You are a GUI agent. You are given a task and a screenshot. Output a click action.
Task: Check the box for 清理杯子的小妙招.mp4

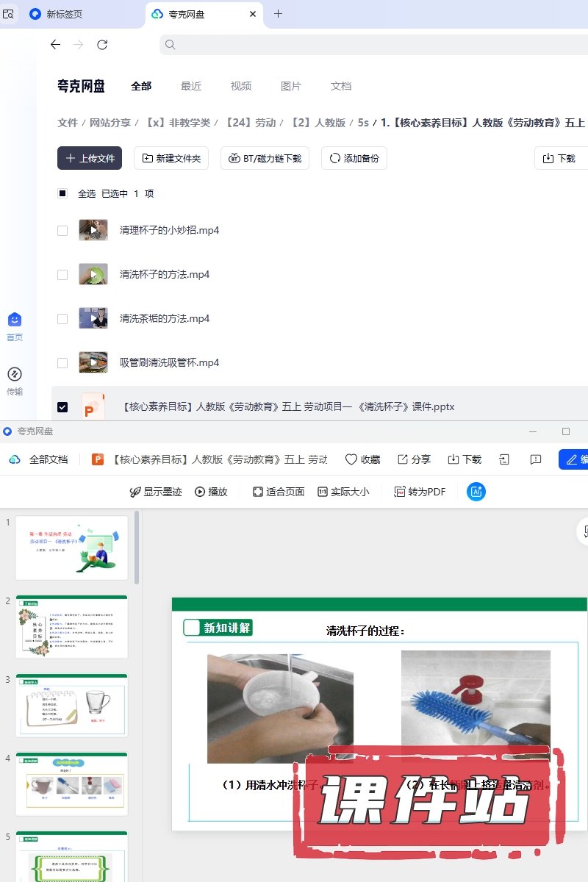(62, 231)
